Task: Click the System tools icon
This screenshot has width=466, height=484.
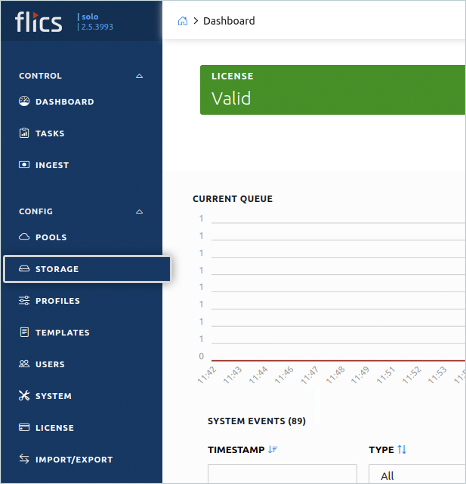Action: [24, 396]
